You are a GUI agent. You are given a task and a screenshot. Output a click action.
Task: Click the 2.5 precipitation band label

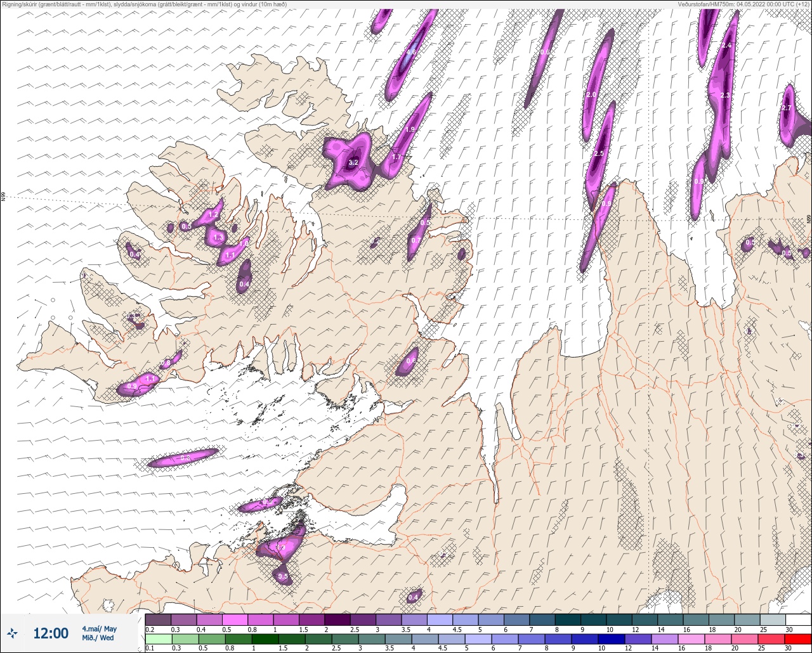pos(599,153)
